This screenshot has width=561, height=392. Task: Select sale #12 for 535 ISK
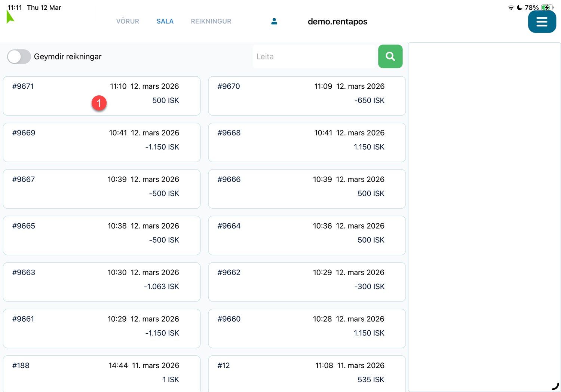pos(307,373)
